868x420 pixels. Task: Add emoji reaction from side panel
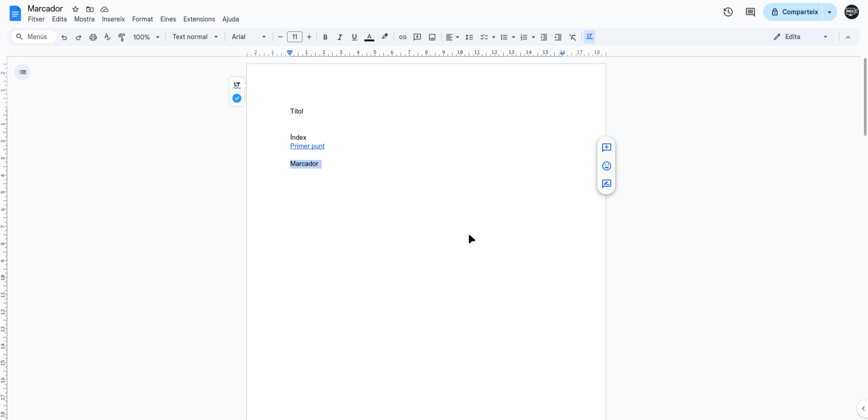coord(606,166)
